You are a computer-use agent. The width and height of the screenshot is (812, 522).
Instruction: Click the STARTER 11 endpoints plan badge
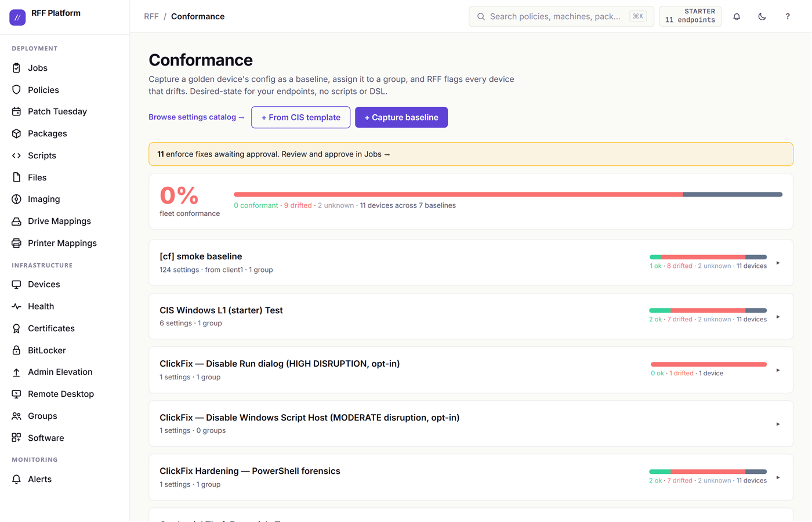[x=690, y=16]
